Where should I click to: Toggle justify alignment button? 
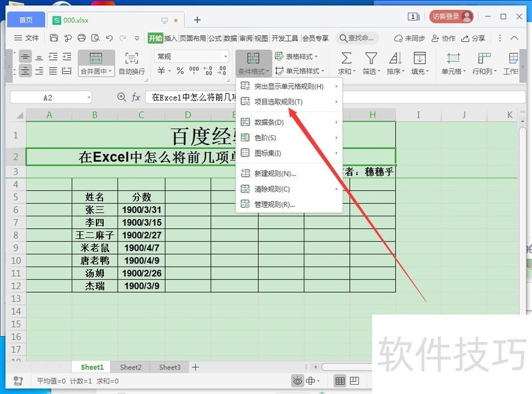[53, 71]
